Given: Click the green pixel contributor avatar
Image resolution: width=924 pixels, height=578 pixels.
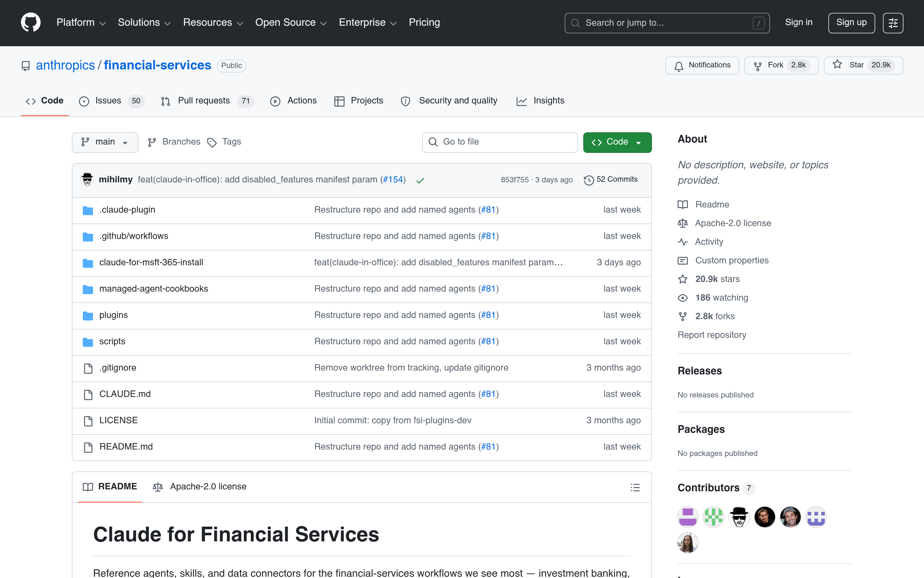Looking at the screenshot, I should (713, 517).
